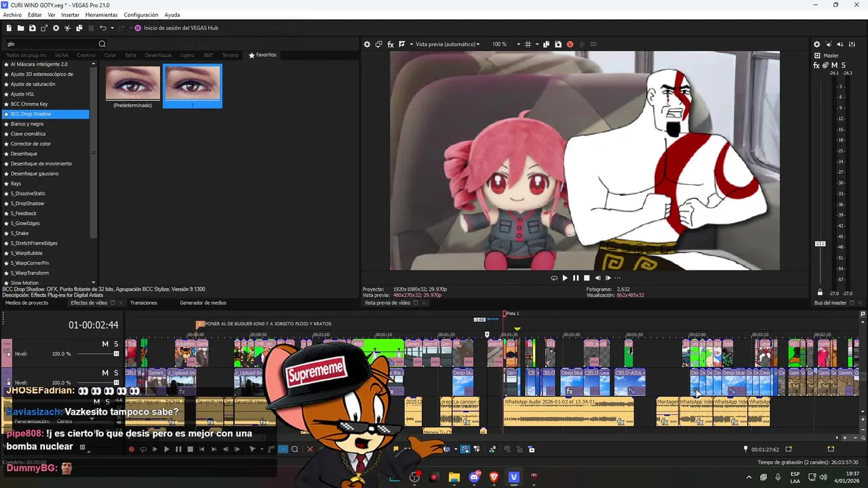868x488 pixels.
Task: Open the overlays dropdown arrow beside the grid icon
Action: coord(536,44)
